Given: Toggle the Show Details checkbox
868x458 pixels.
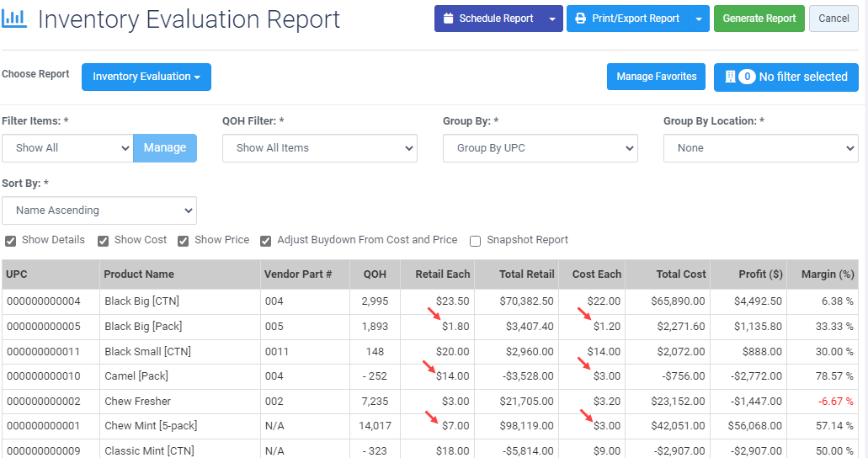Looking at the screenshot, I should coord(10,241).
